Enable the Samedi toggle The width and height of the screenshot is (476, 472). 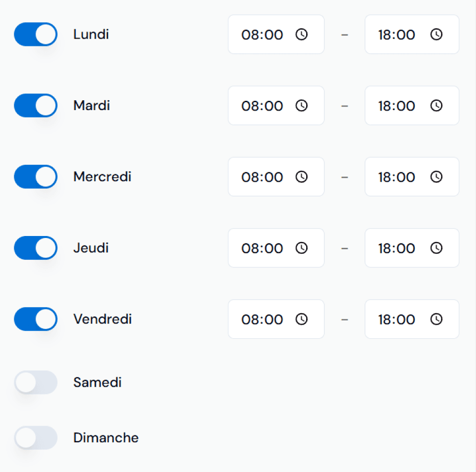click(36, 383)
